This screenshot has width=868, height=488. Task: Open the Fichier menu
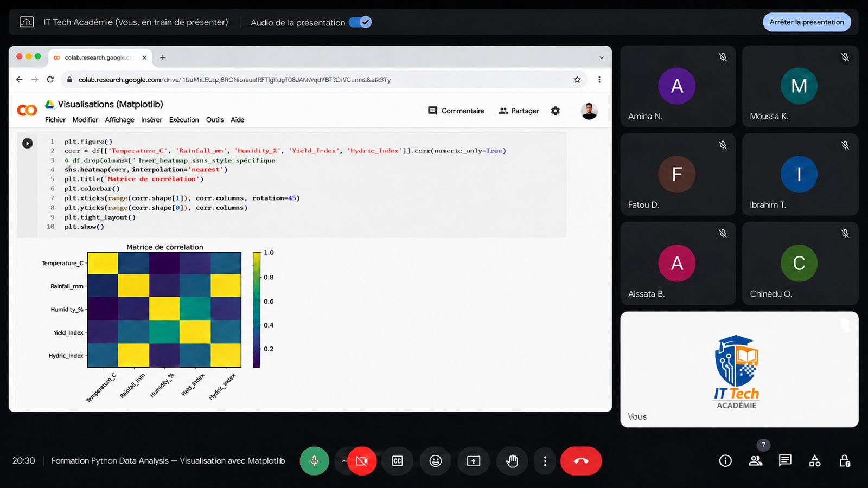[55, 120]
